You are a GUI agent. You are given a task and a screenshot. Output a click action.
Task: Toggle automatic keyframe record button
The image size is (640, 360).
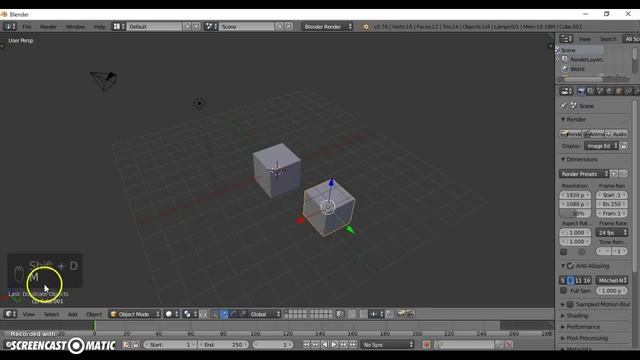427,345
